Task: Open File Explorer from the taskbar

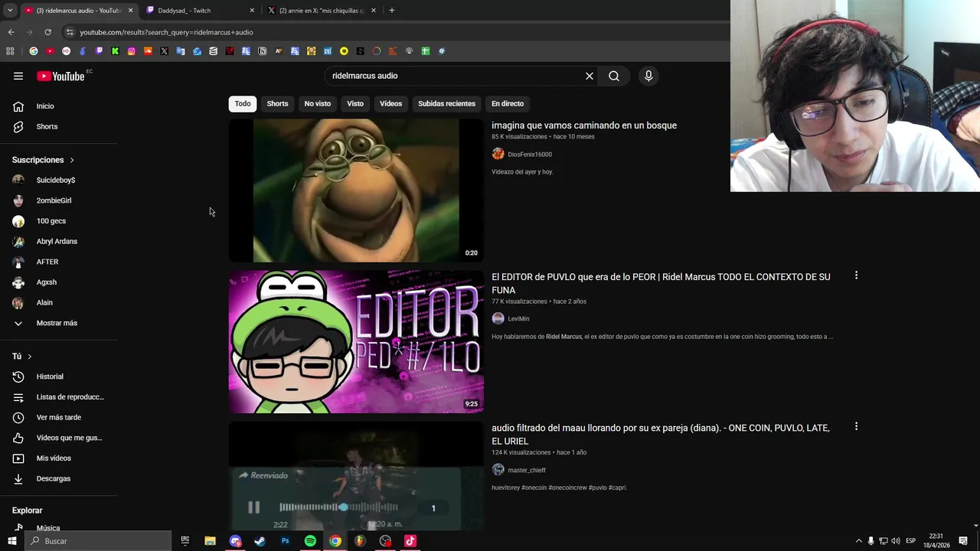Action: click(210, 541)
